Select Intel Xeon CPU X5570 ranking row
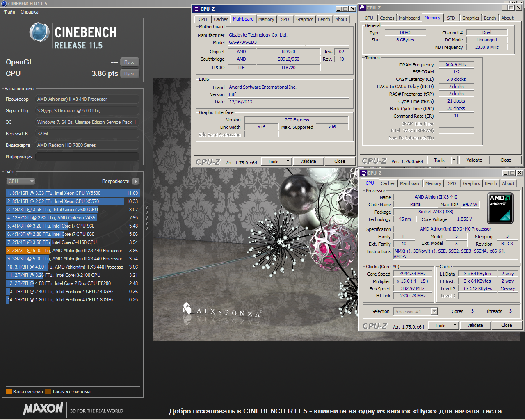Screen dimensions: 525x420 73,201
